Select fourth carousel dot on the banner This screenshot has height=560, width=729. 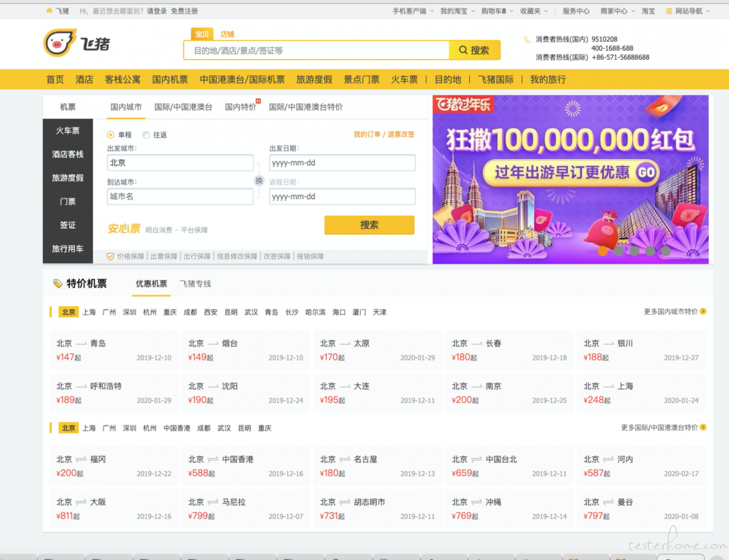coord(650,251)
